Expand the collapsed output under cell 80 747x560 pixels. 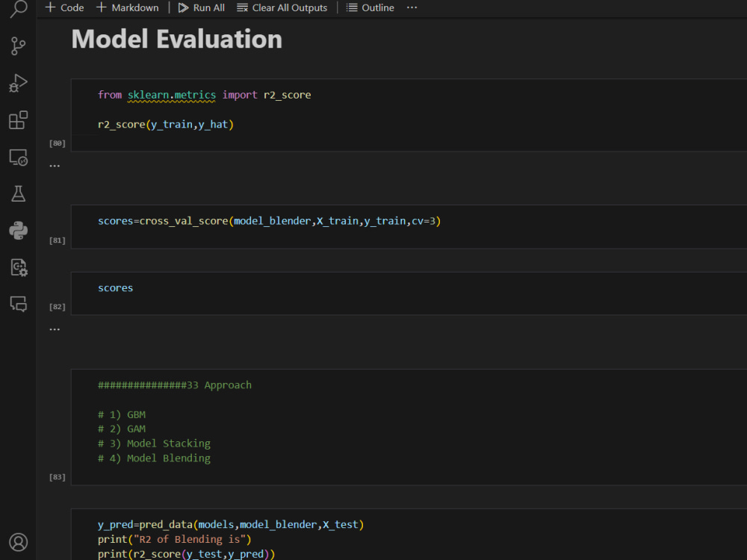[x=55, y=164]
